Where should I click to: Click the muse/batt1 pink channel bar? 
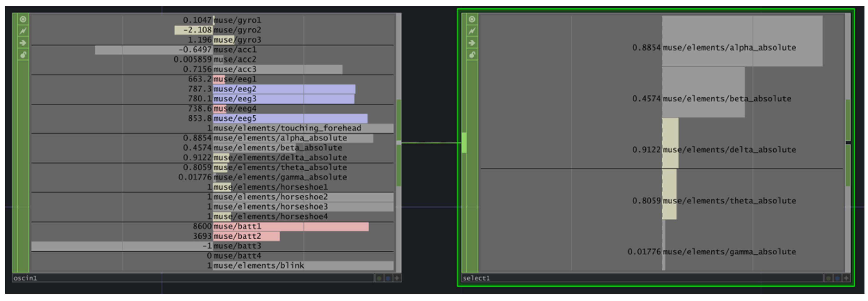[x=290, y=227]
